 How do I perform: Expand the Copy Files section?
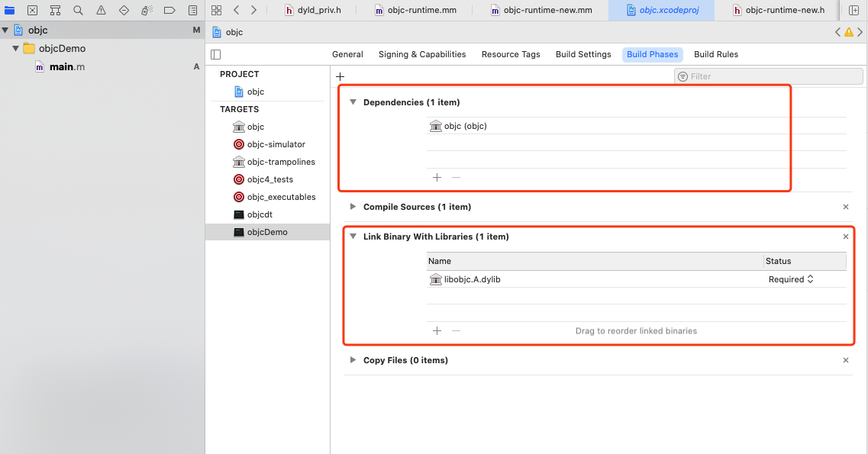click(353, 359)
